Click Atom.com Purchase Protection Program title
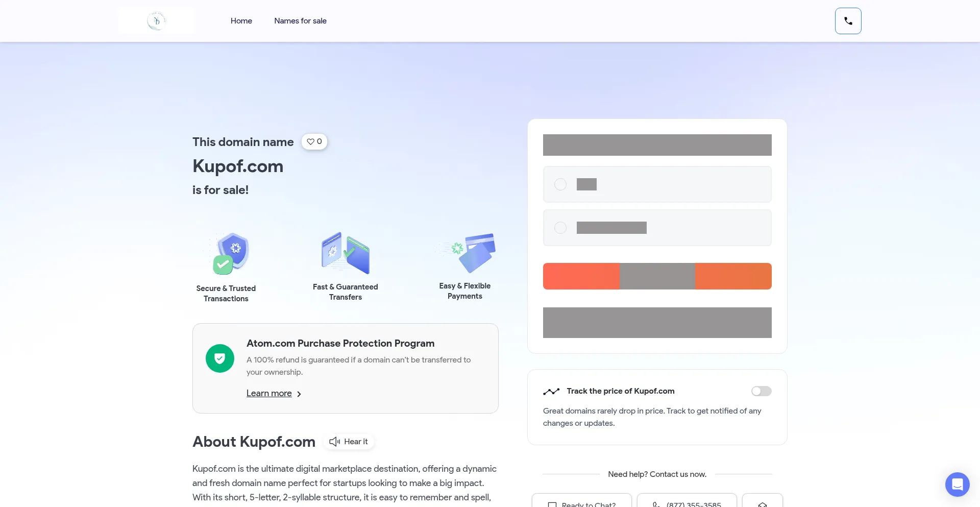This screenshot has height=507, width=980. (340, 344)
